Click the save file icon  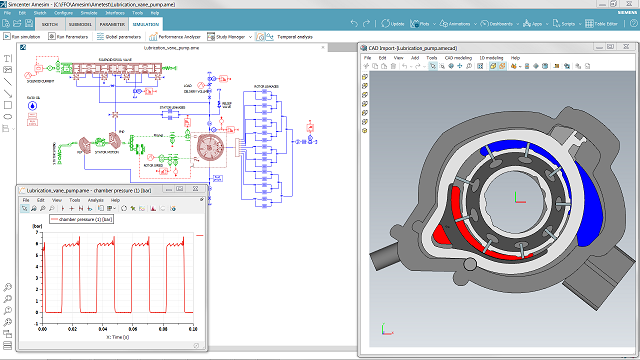pyautogui.click(x=29, y=24)
